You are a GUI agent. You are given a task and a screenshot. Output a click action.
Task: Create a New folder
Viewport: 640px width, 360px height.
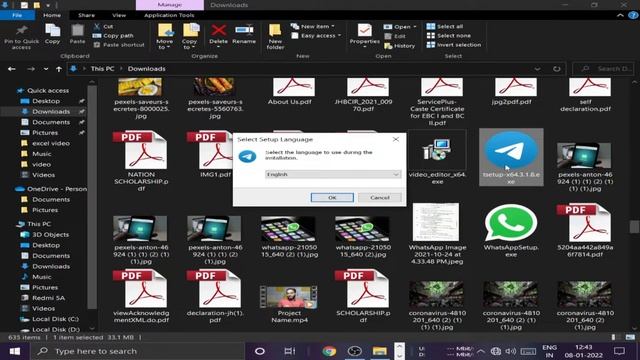(x=275, y=37)
